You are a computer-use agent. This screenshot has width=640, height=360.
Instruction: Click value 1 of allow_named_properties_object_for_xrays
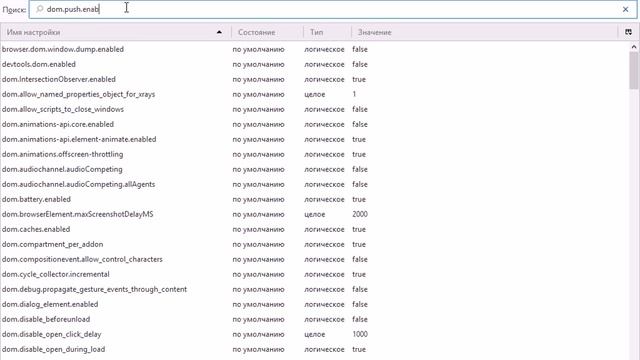click(x=354, y=94)
